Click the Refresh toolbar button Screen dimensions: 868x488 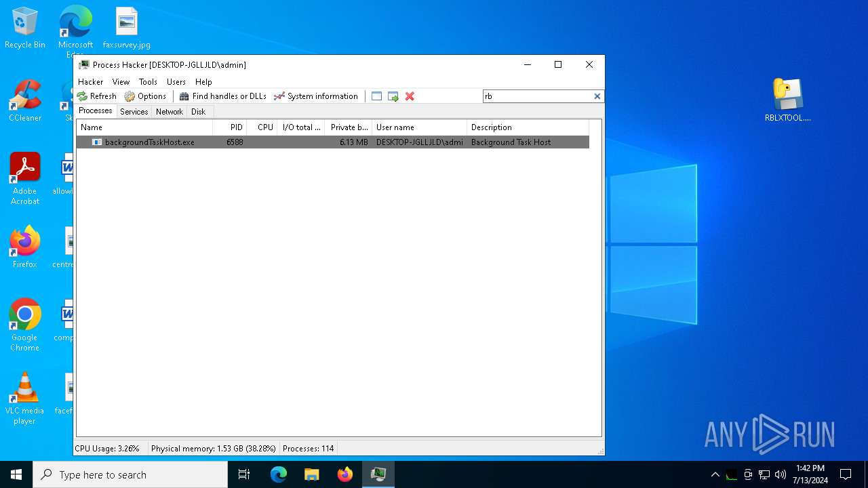(x=96, y=96)
